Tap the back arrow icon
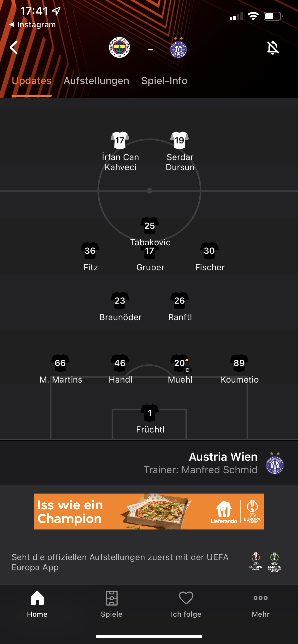This screenshot has width=298, height=644. 14,47
